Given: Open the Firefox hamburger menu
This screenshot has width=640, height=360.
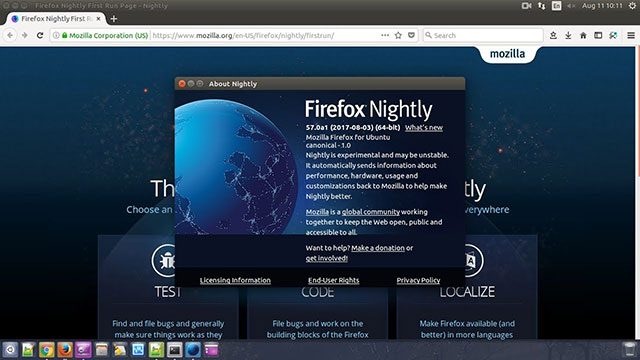Looking at the screenshot, I should tap(631, 36).
